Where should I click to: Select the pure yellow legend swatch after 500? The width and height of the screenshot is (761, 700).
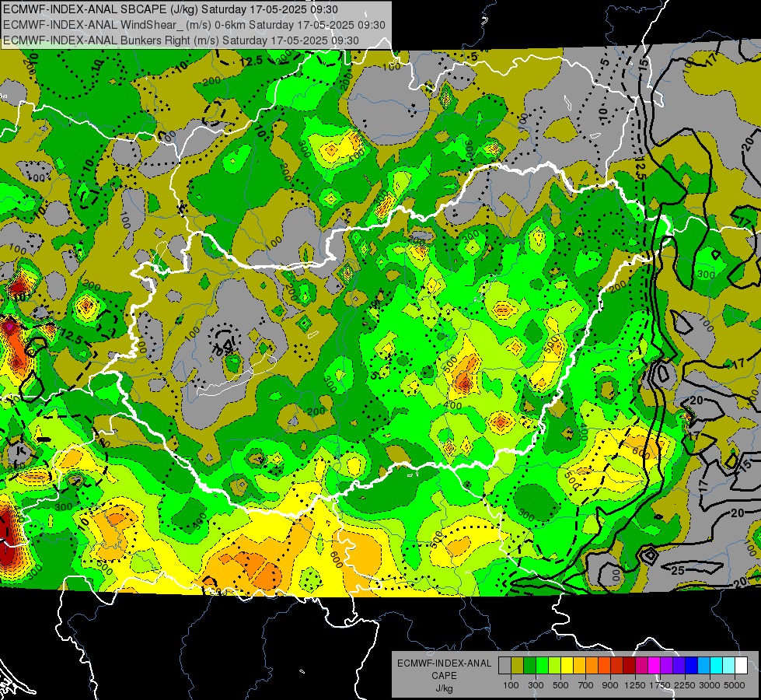click(x=567, y=666)
